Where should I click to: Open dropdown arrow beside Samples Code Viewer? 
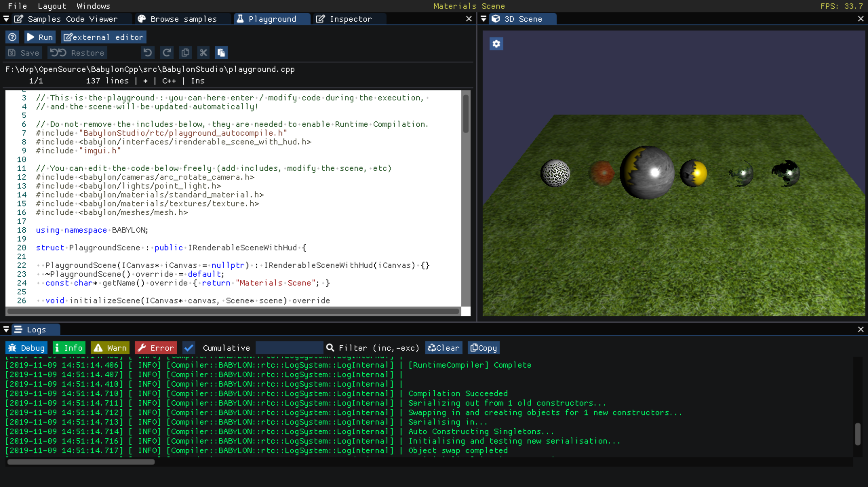6,19
